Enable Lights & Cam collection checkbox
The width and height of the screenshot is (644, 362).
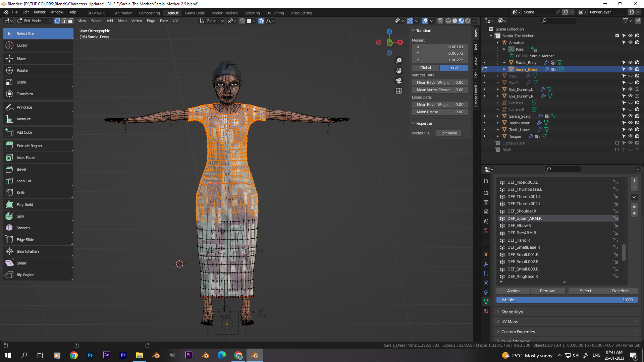[617, 143]
